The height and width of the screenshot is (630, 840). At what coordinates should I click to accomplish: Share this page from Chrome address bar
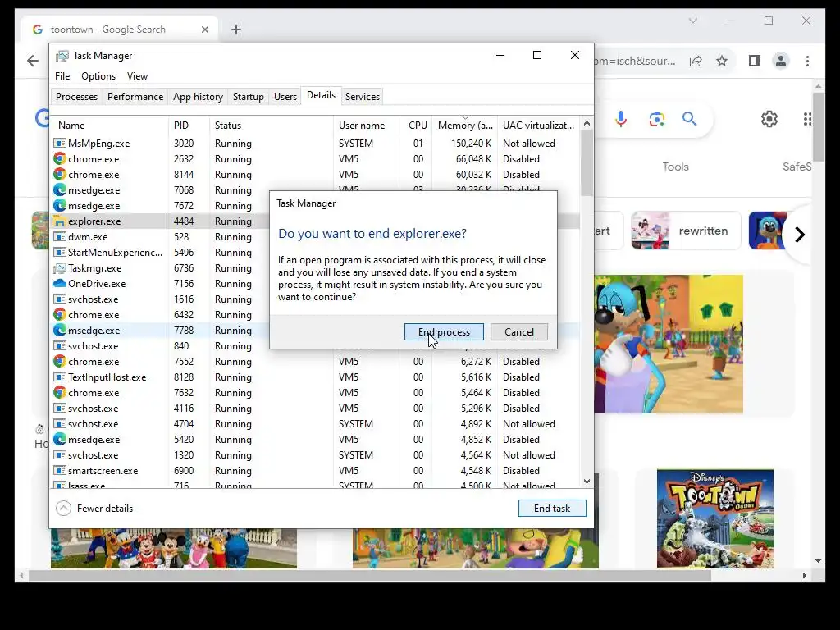click(x=696, y=61)
